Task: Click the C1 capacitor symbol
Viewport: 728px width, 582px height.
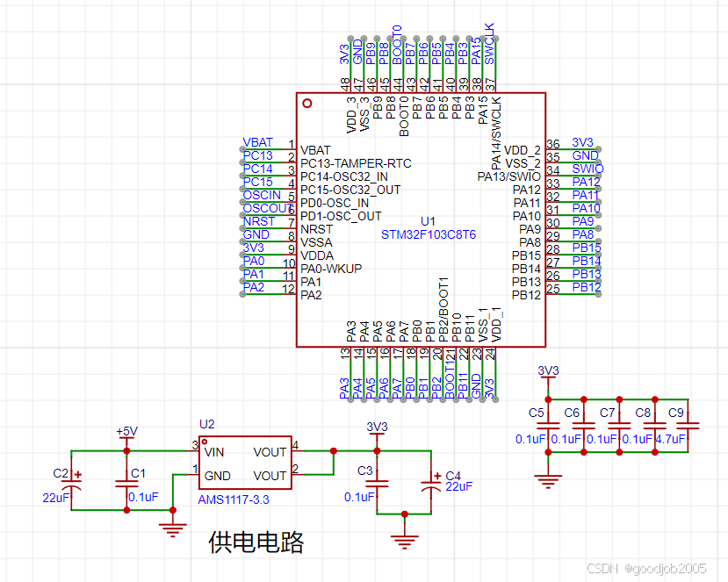Action: pos(126,484)
